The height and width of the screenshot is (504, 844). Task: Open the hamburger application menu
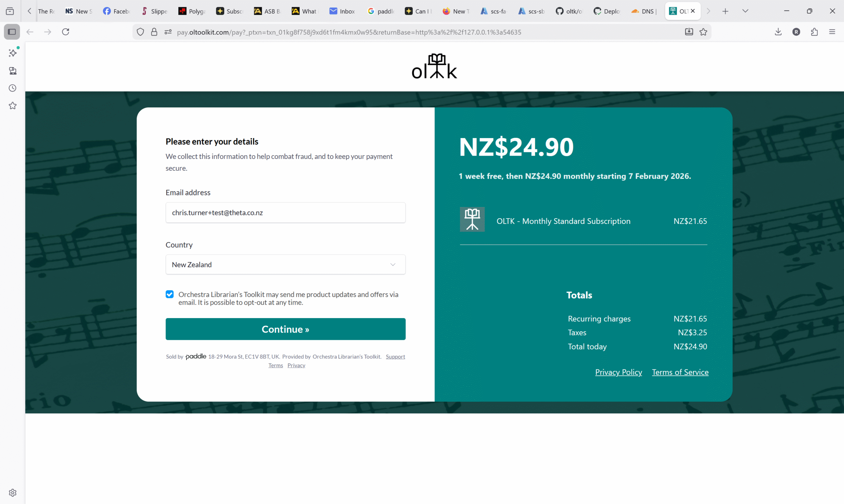pyautogui.click(x=832, y=32)
